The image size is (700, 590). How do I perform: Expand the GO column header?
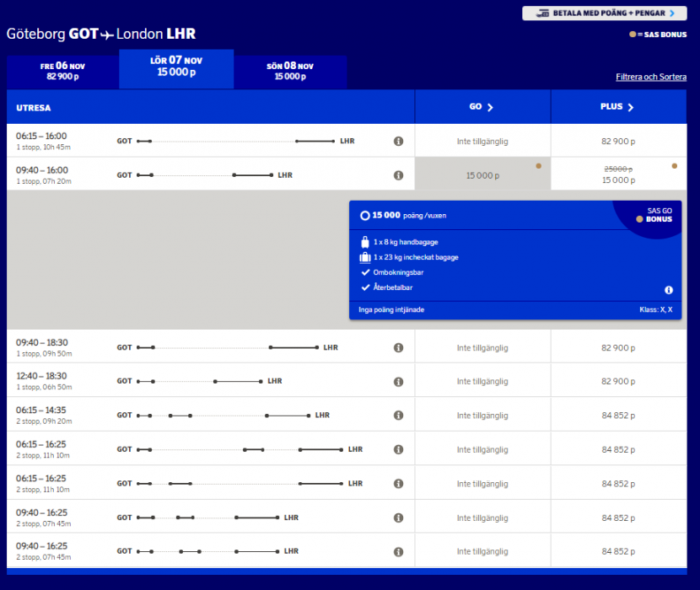coord(482,107)
